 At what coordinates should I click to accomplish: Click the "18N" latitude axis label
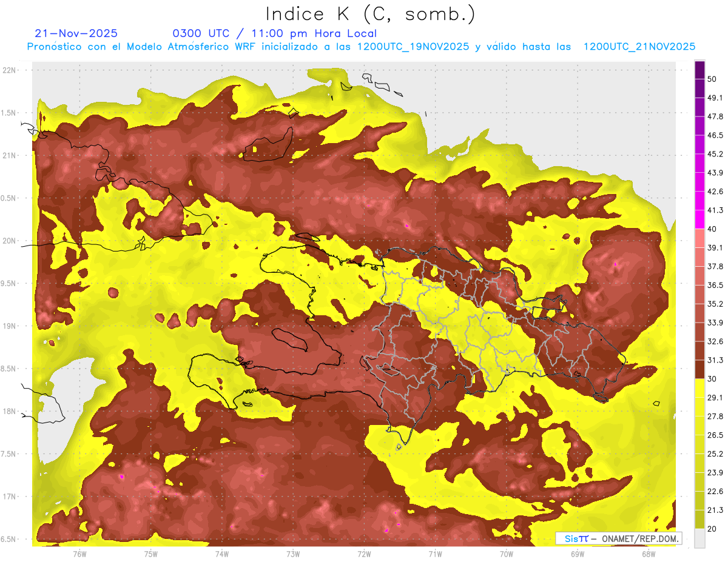pos(10,412)
